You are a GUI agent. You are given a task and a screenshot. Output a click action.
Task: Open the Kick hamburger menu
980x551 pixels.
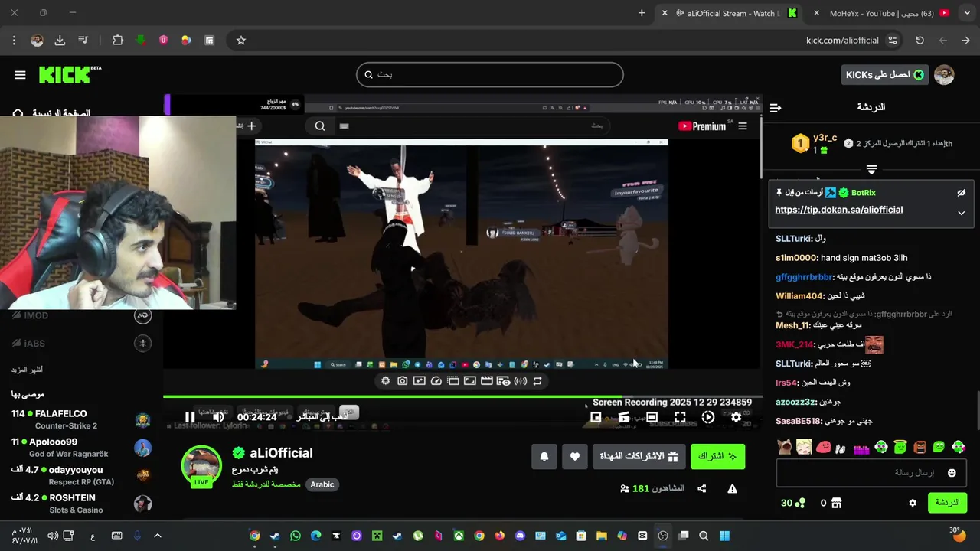20,74
